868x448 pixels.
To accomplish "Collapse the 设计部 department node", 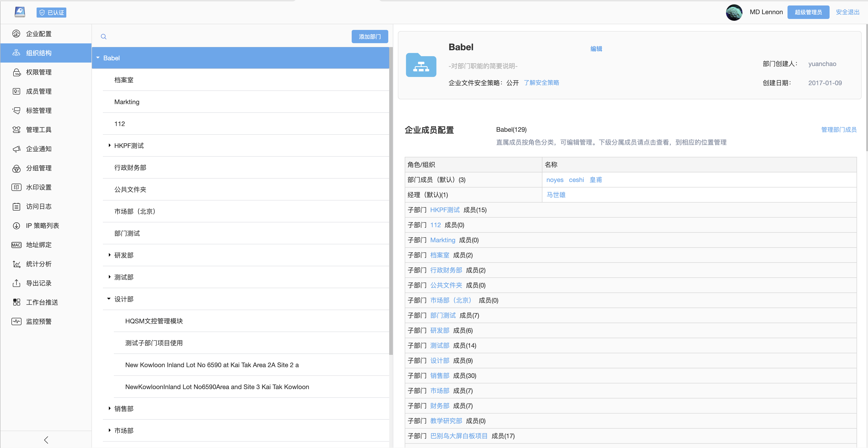I will 109,299.
